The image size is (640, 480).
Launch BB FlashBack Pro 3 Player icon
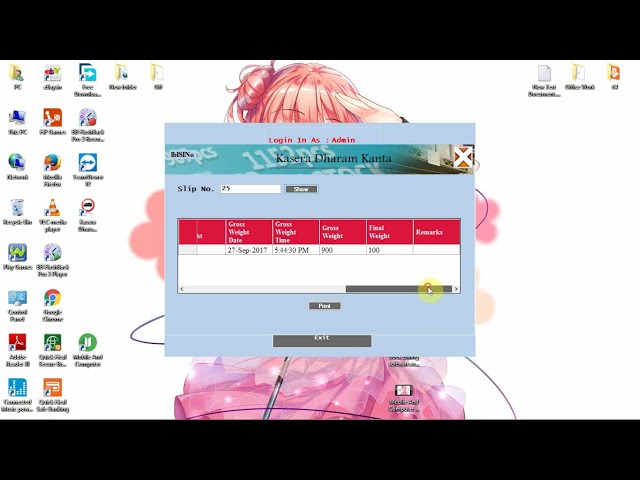point(53,260)
